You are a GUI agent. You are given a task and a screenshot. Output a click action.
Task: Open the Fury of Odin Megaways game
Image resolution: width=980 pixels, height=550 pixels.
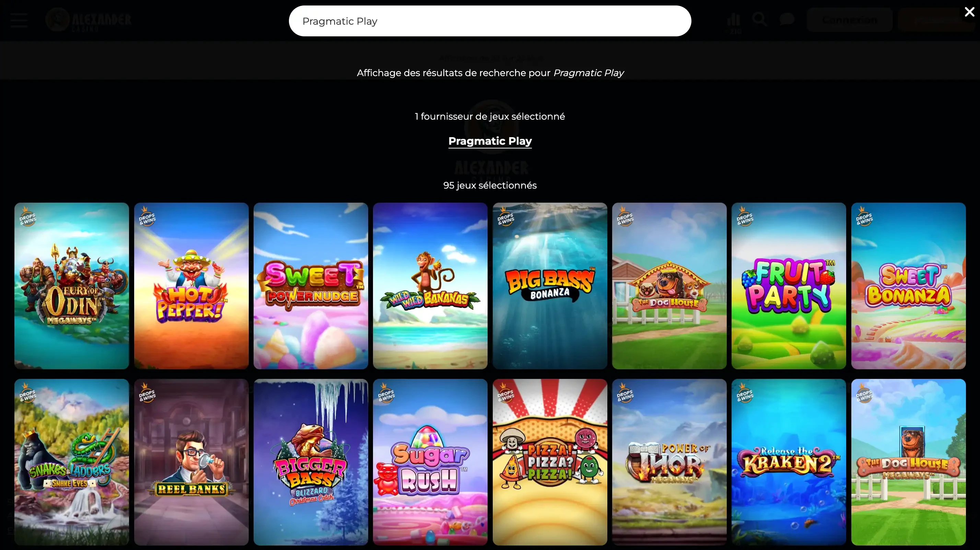[x=71, y=286]
